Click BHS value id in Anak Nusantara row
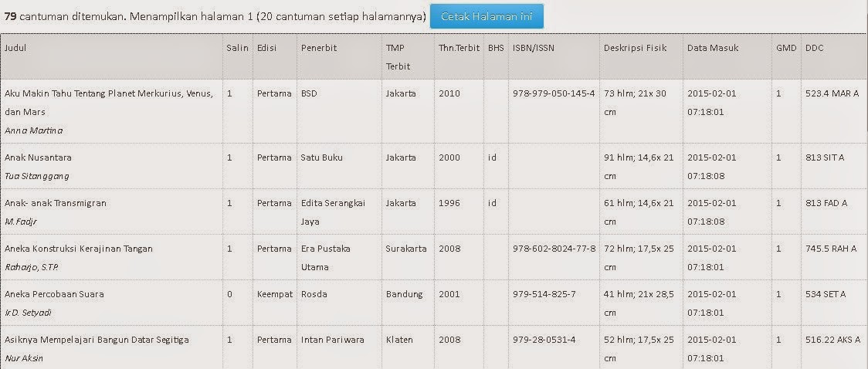Viewport: 868px width, 369px height. (x=492, y=157)
